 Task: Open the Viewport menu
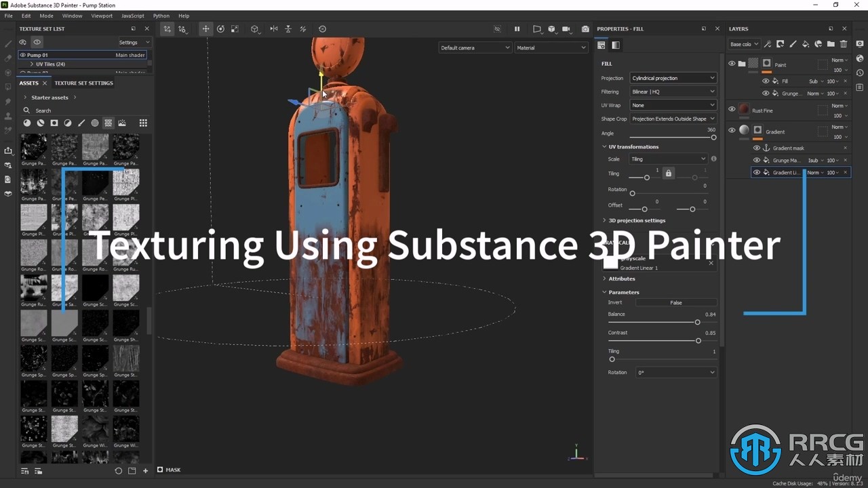coord(102,16)
